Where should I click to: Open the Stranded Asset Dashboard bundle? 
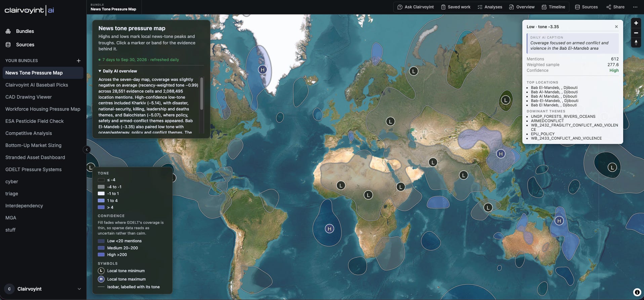click(43, 157)
